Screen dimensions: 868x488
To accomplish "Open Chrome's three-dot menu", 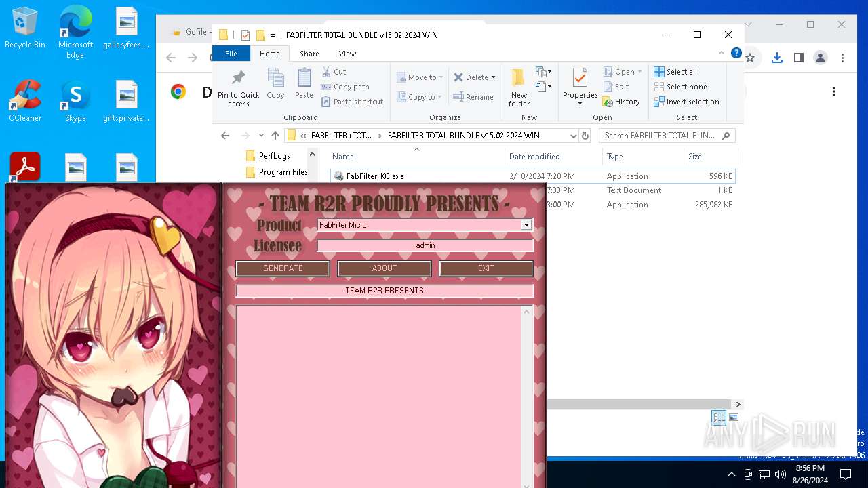I will (x=842, y=58).
